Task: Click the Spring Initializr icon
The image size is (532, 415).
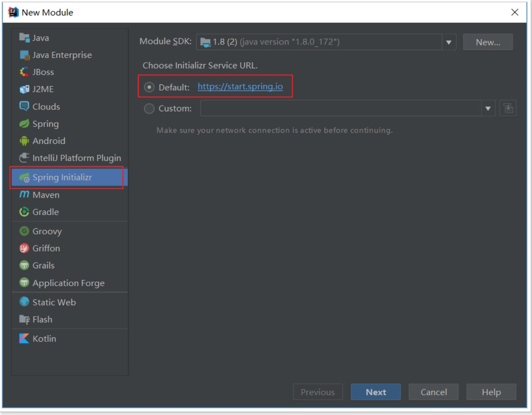Action: click(24, 177)
